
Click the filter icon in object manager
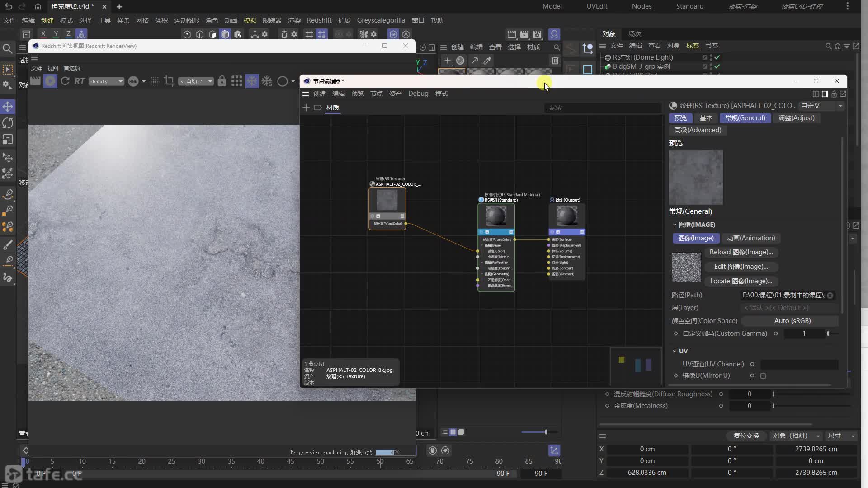[x=846, y=46]
